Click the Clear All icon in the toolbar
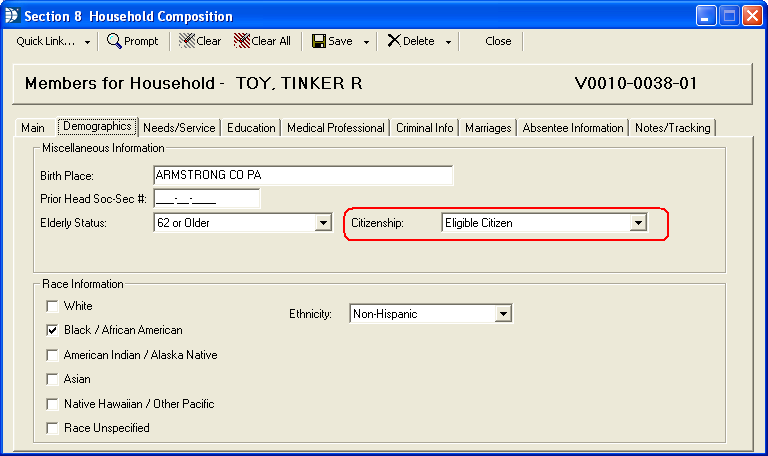Viewport: 768px width, 456px height. coord(241,41)
